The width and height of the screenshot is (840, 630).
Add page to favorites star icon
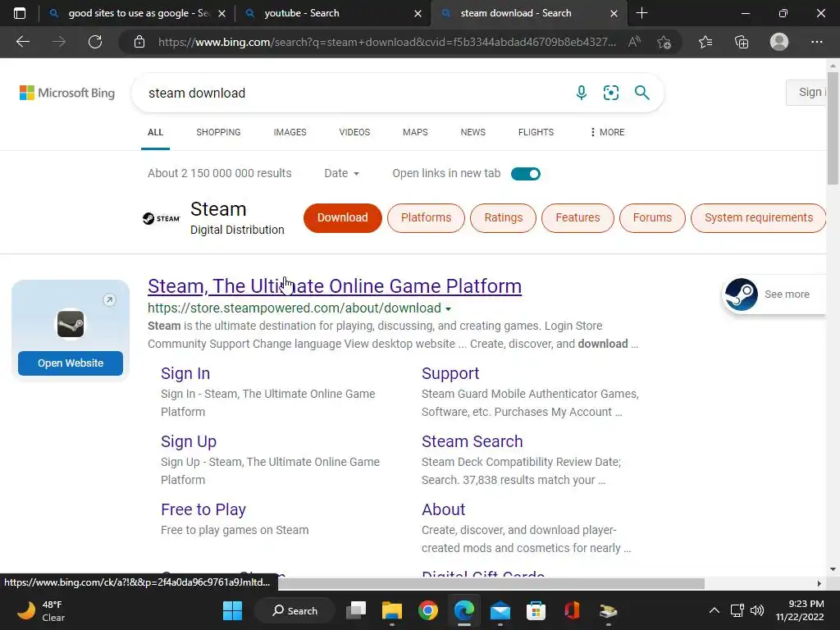(x=664, y=42)
